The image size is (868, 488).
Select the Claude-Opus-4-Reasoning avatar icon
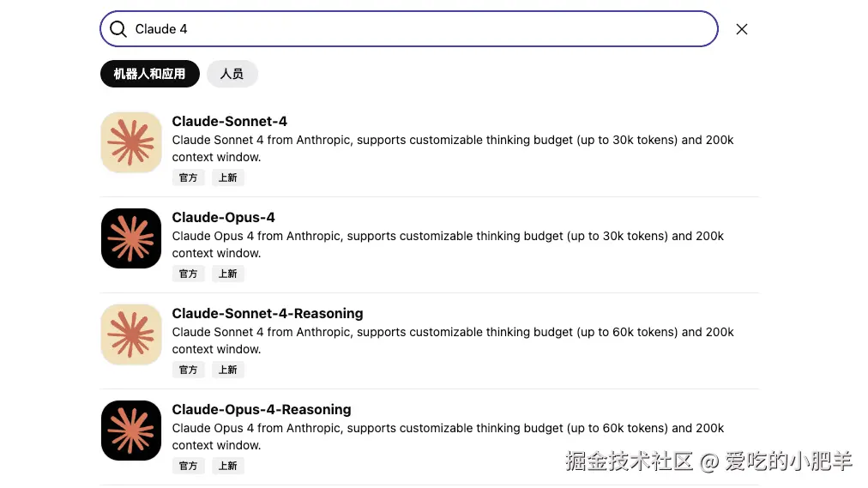[131, 431]
